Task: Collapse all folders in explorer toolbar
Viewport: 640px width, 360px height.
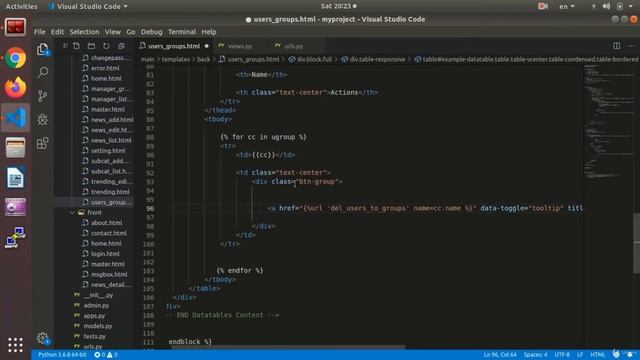Action: tap(121, 46)
